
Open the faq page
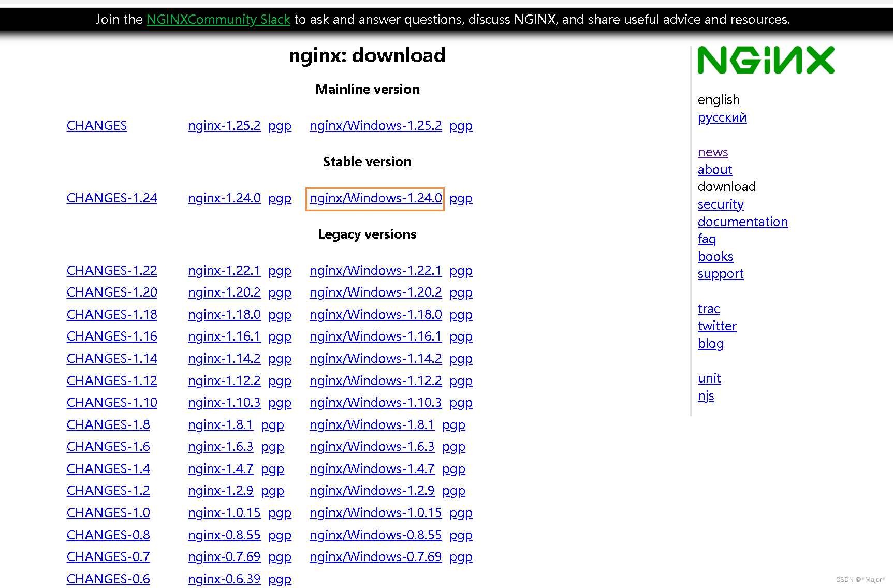[707, 240]
